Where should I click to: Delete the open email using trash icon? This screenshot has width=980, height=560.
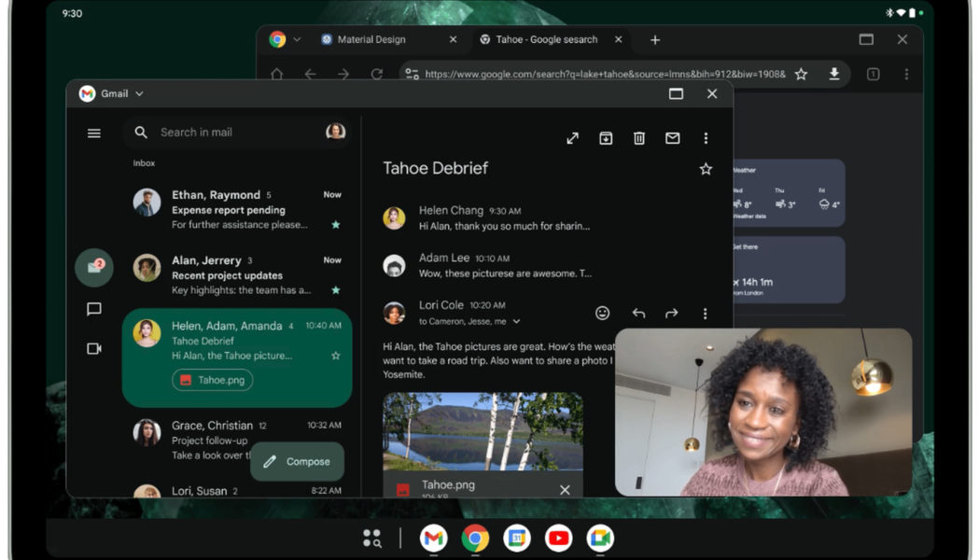pos(638,137)
